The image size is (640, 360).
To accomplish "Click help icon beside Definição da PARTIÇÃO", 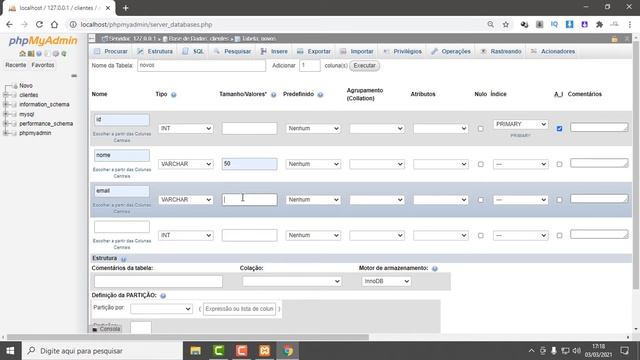I will click(x=163, y=296).
